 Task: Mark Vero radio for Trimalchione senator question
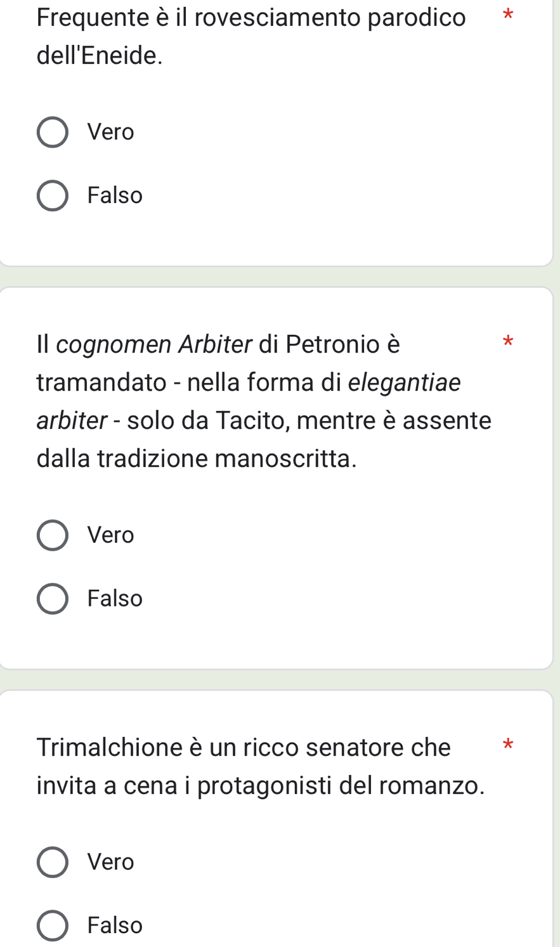coord(53,862)
